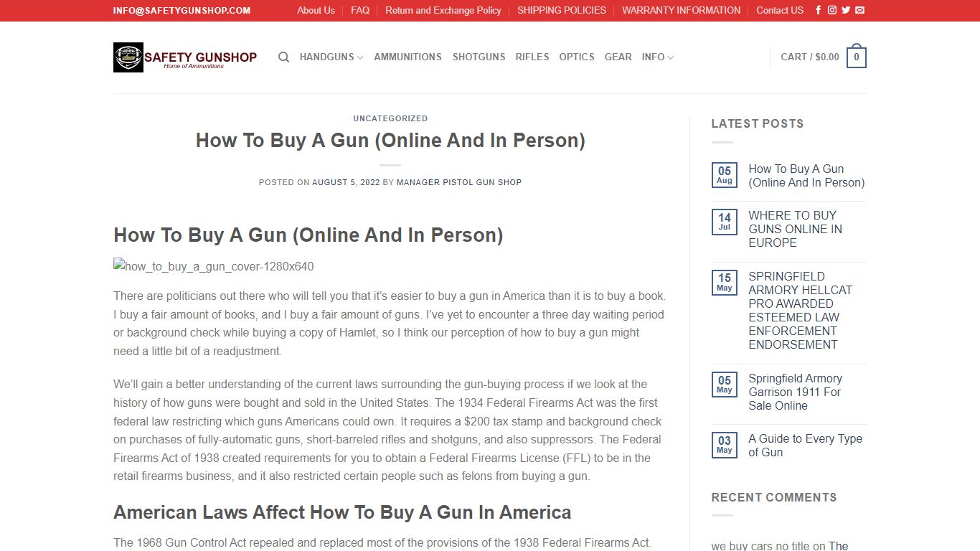Open the Instagram social icon
The image size is (980, 551).
tap(832, 10)
